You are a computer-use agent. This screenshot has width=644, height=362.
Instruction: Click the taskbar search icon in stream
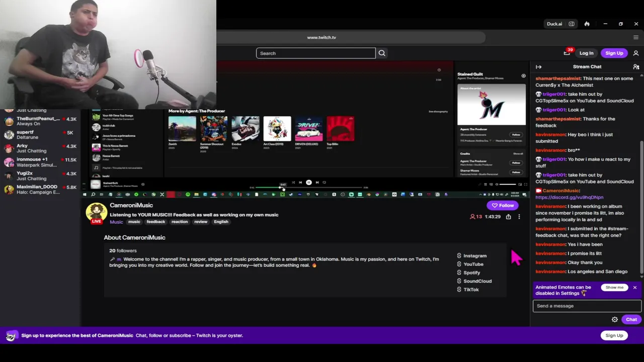coord(93,195)
